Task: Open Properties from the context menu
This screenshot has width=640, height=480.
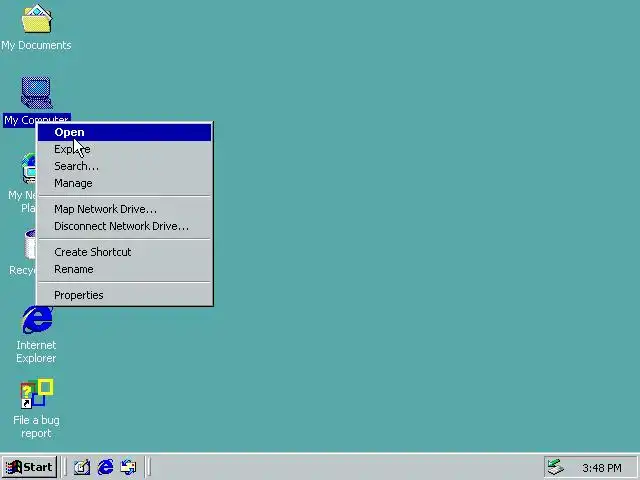Action: pos(125,295)
